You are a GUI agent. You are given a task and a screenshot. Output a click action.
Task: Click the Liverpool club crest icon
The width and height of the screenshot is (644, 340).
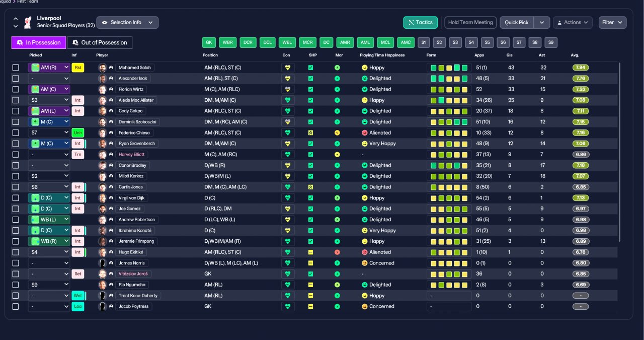click(x=28, y=22)
